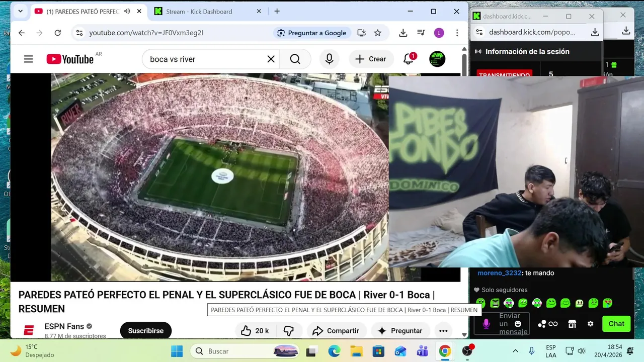
Task: Click Solo seguidores heart label
Action: 501,290
